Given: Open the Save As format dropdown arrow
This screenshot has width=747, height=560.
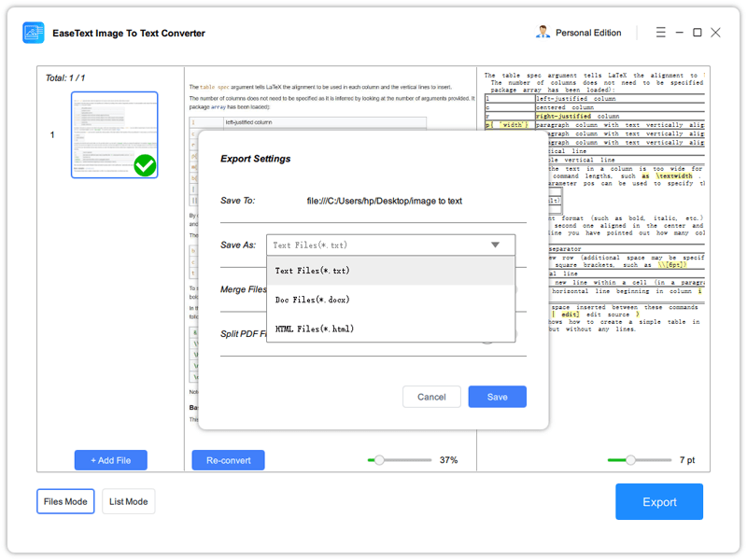Looking at the screenshot, I should pyautogui.click(x=495, y=245).
